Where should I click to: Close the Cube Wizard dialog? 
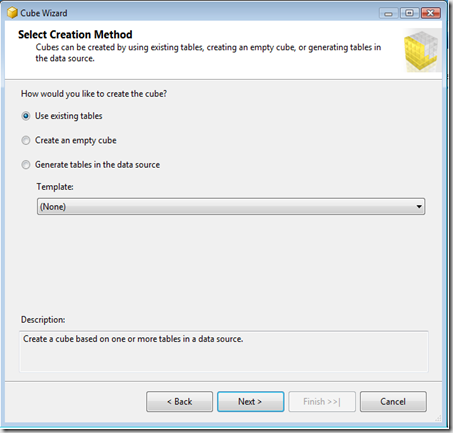pos(431,13)
